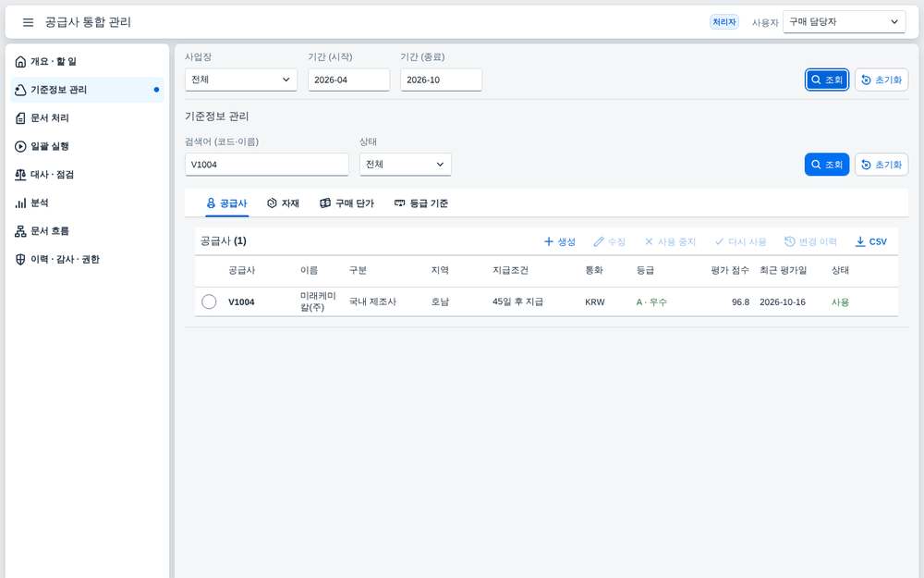Click the plus icon for 생성
924x578 pixels.
click(549, 241)
